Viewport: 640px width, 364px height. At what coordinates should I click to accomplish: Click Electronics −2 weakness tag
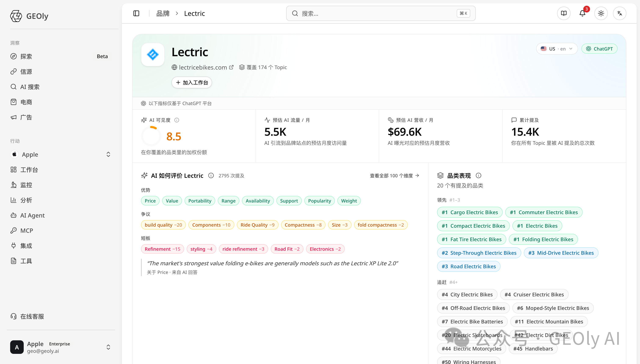[325, 249]
